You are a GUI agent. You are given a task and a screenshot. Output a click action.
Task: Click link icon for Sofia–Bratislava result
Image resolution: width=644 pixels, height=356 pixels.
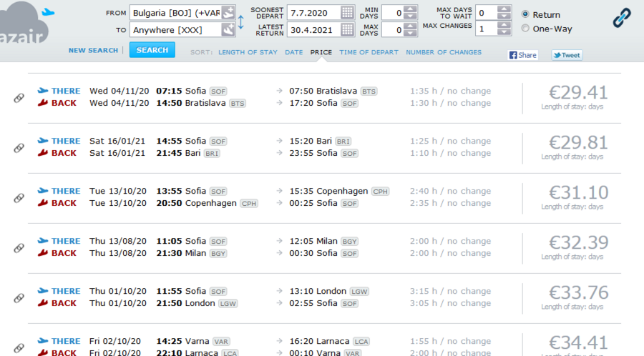pos(19,98)
